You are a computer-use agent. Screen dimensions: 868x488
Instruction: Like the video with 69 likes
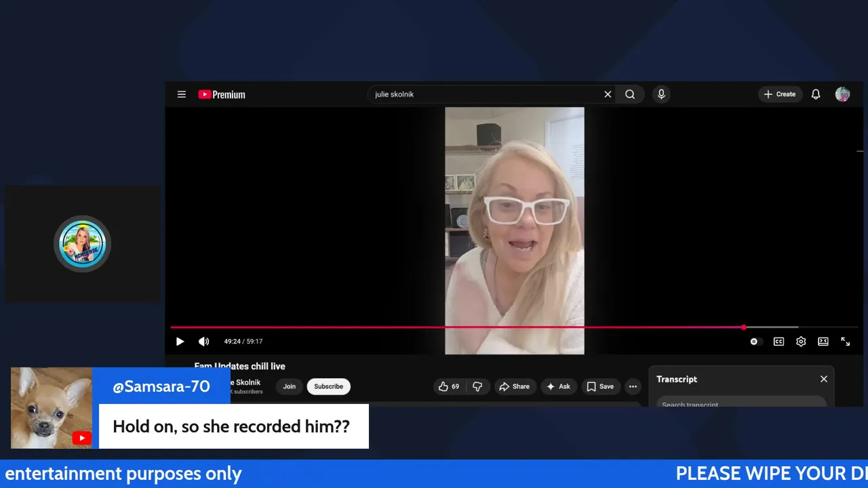[x=449, y=386]
